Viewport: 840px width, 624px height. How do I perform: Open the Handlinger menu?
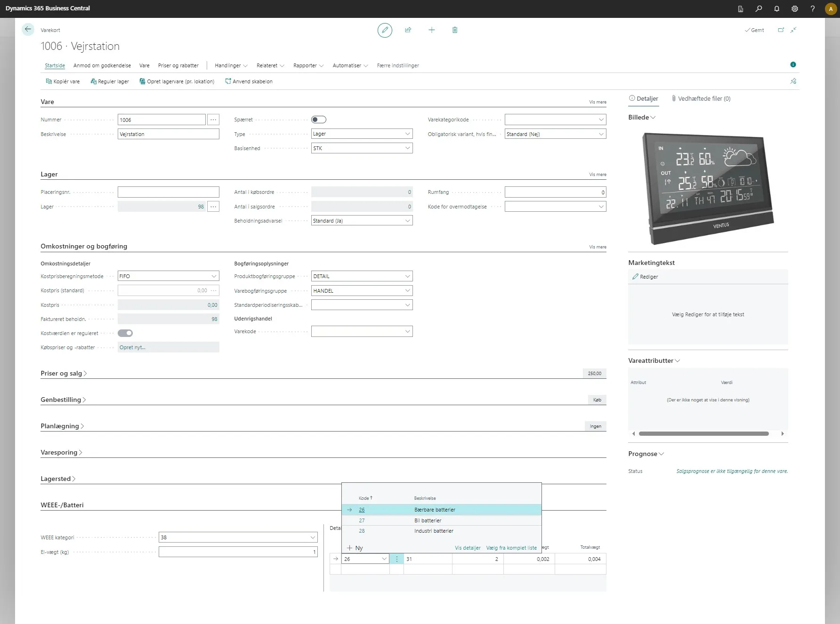click(231, 65)
